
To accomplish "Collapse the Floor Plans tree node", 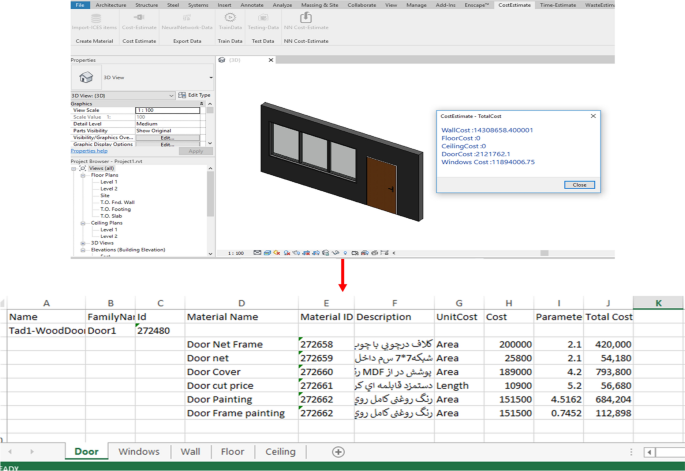I will tap(83, 175).
